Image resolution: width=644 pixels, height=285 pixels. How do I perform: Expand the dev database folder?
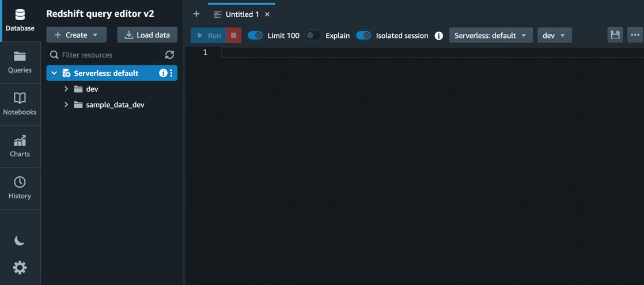66,89
